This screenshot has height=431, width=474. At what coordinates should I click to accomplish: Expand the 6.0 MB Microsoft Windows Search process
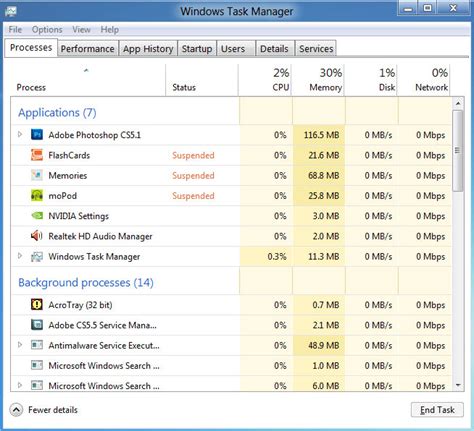[20, 385]
